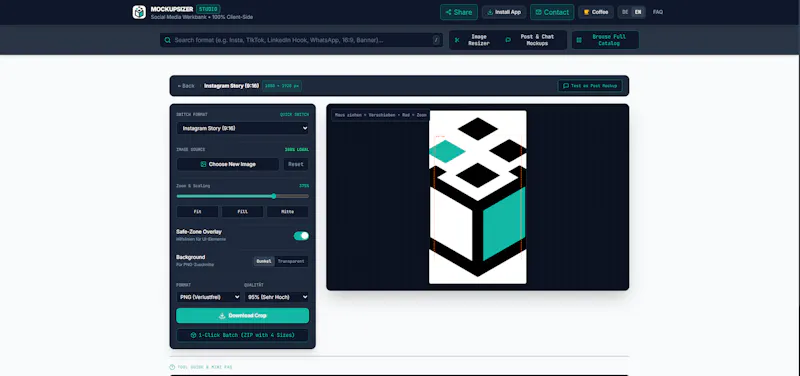Screen dimensions: 800x376
Task: Click the MockupSizer cube logo icon
Action: (139, 12)
